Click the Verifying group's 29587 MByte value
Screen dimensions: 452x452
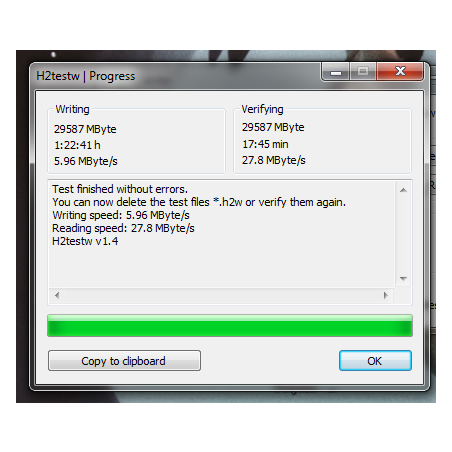[x=273, y=127]
